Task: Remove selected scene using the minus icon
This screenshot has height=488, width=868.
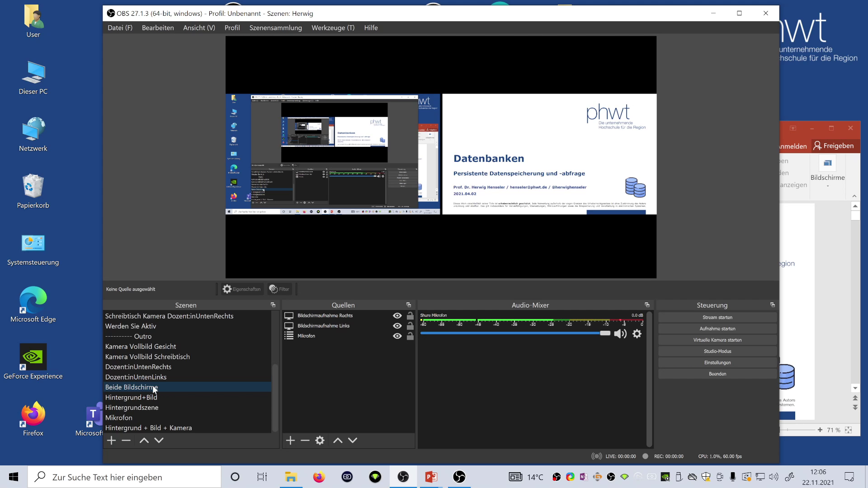Action: [x=126, y=440]
